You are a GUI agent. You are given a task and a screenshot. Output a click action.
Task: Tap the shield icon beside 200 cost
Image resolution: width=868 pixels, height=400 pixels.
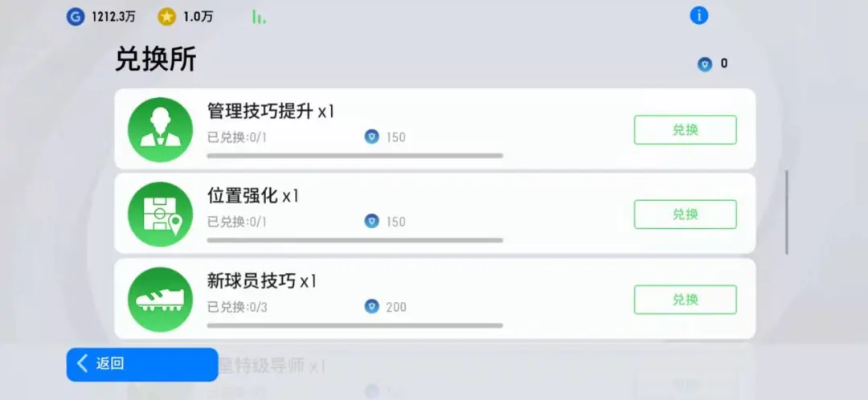(371, 306)
